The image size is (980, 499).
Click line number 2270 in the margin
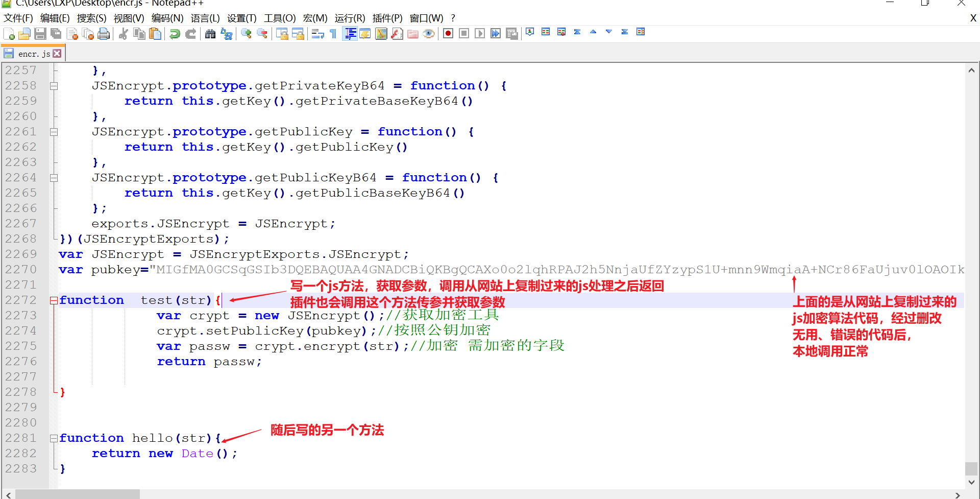21,270
